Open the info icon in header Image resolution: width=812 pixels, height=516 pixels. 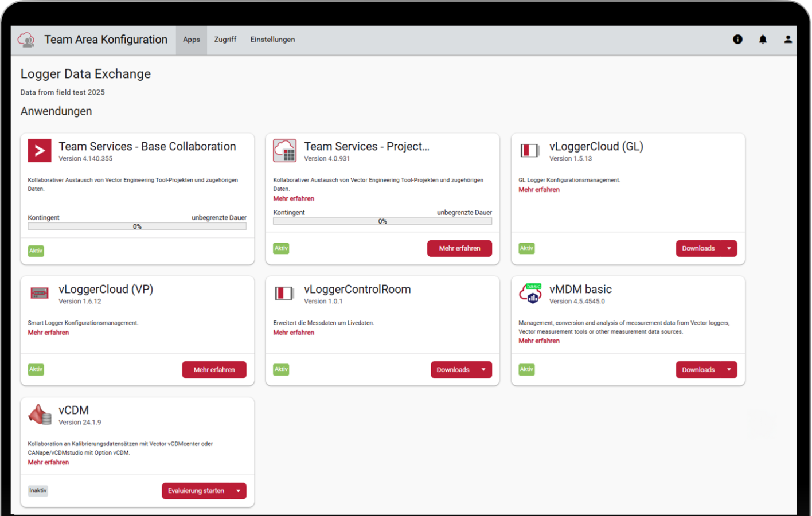coord(737,40)
